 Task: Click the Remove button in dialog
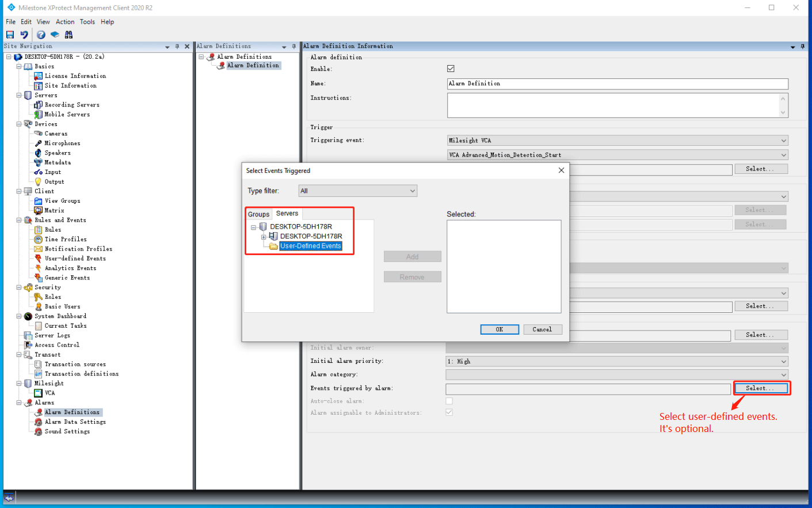413,277
